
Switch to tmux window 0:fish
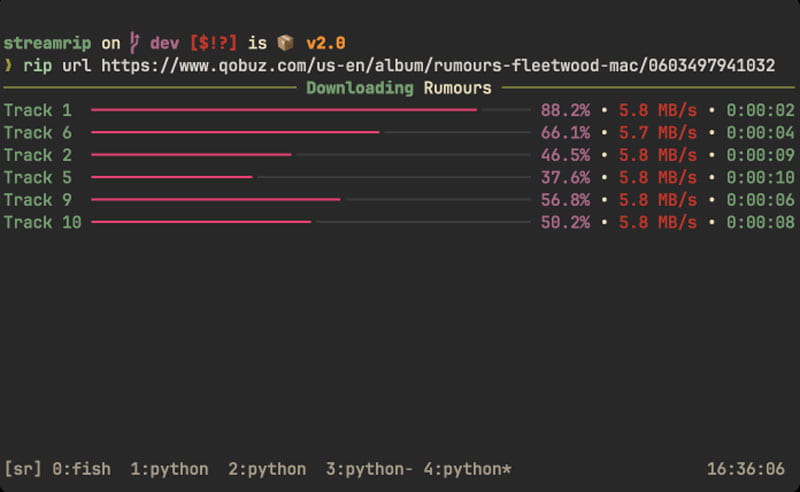(81, 469)
